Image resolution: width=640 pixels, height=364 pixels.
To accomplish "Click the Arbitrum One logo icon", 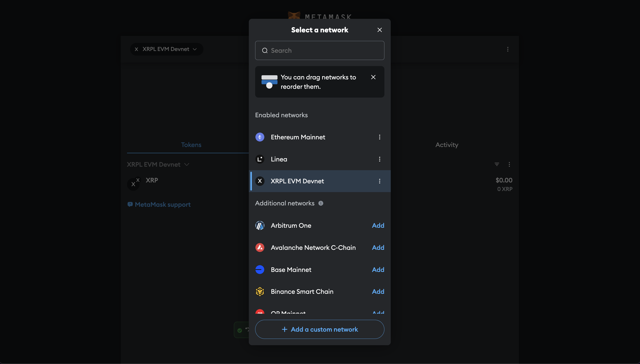I will pyautogui.click(x=260, y=226).
